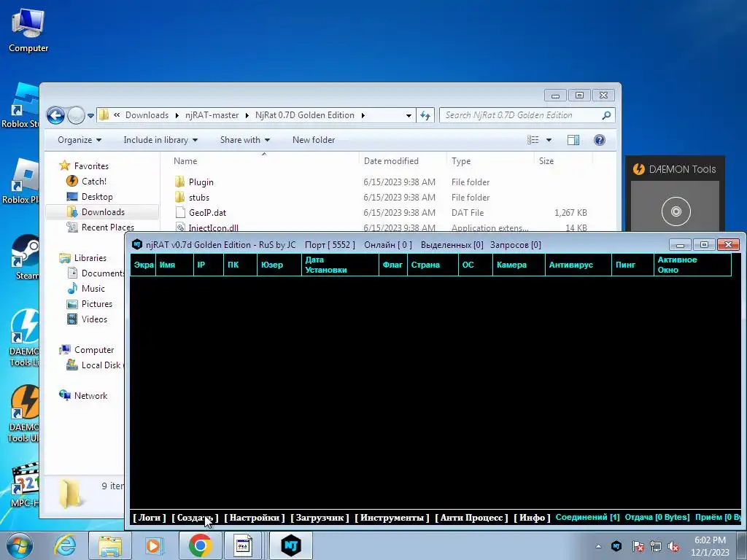The image size is (747, 560).
Task: Click the Computer desktop icon
Action: (x=28, y=31)
